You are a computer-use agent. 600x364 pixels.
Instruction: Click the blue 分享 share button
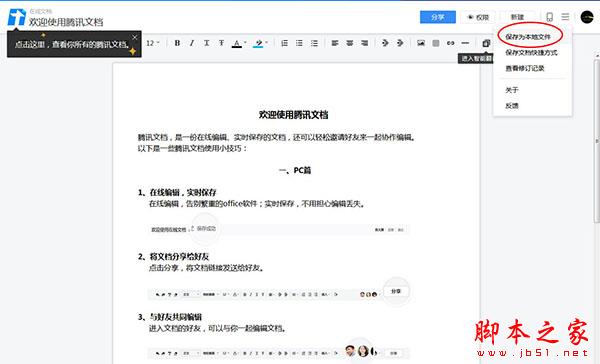pos(438,17)
